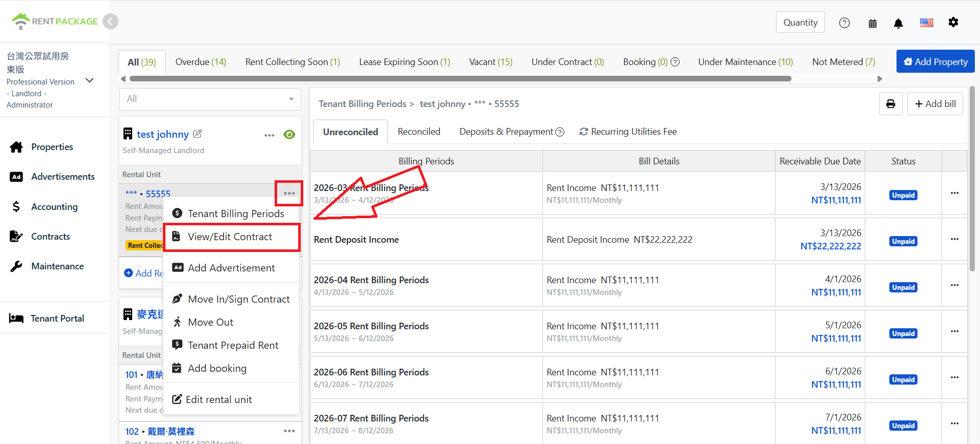Image resolution: width=980 pixels, height=444 pixels.
Task: Open notifications bell
Action: click(x=898, y=23)
